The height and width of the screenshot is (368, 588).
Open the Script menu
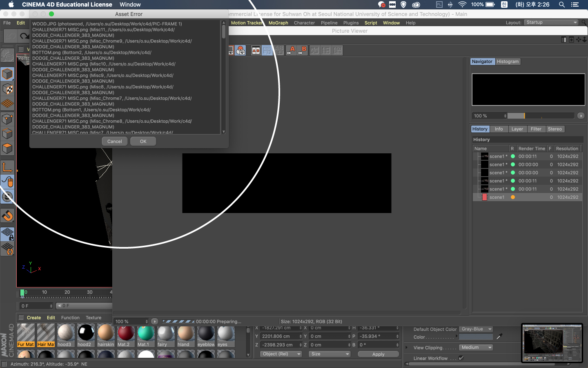[371, 23]
